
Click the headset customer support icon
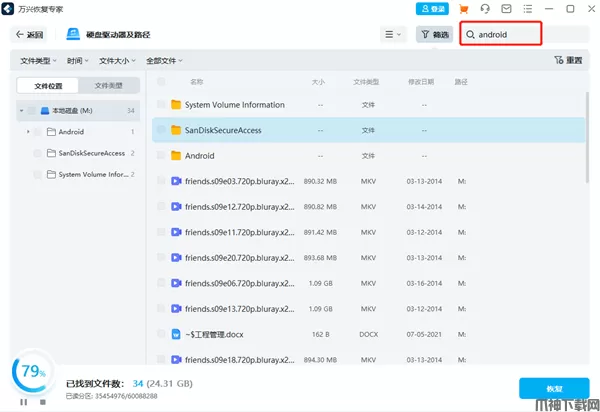485,9
